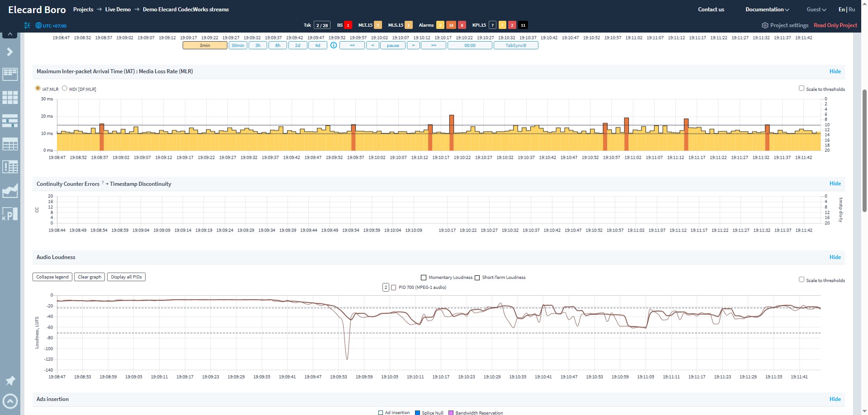Toggle the Ad Insertion legend checkbox
This screenshot has width=868, height=415.
click(x=381, y=413)
